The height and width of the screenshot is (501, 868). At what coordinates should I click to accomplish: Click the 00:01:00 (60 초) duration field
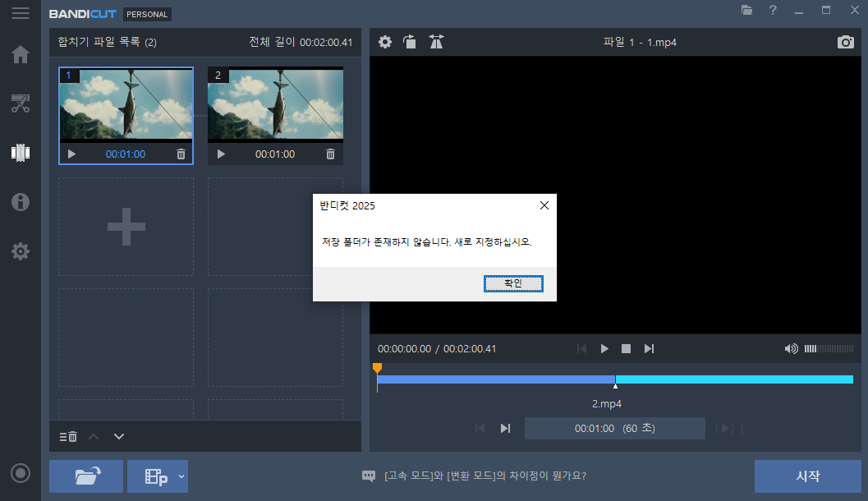click(615, 429)
